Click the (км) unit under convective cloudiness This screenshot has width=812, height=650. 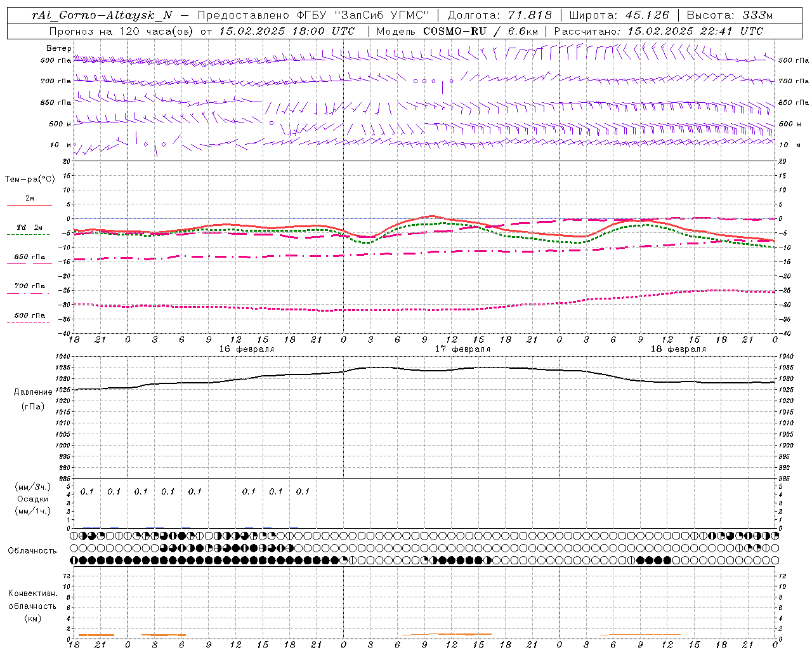tap(32, 618)
